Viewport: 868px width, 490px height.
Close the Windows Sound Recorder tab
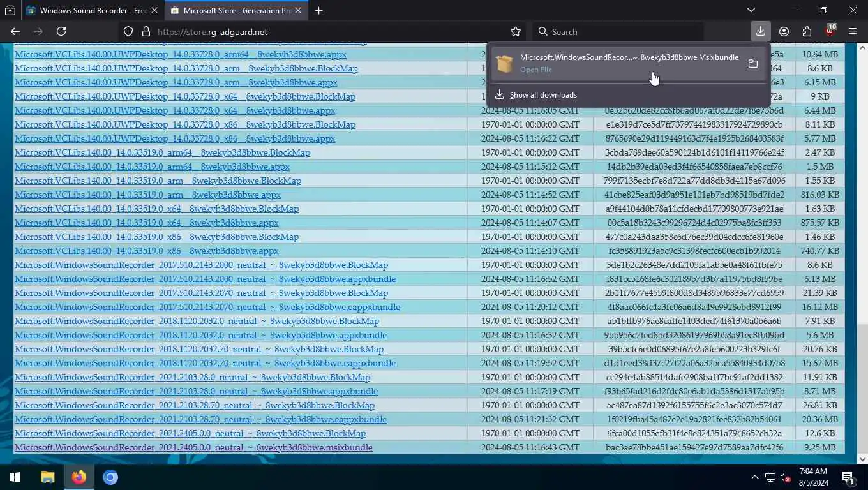coord(154,10)
